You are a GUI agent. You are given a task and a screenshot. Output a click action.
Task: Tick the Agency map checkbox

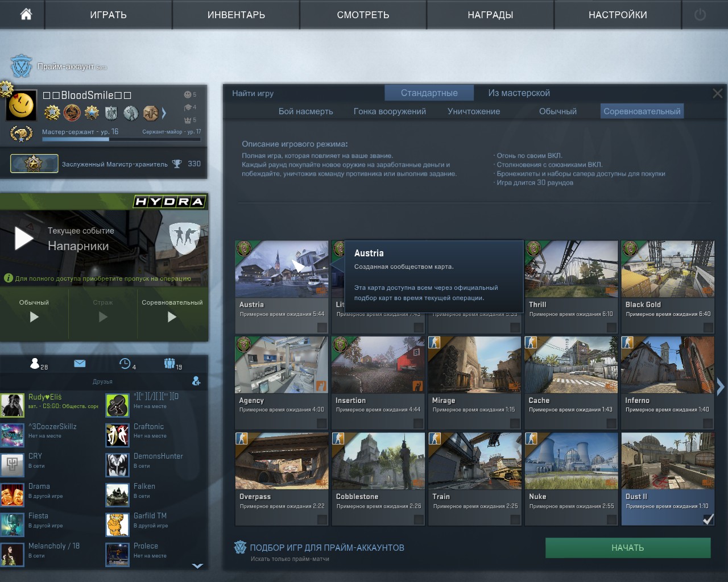[322, 423]
